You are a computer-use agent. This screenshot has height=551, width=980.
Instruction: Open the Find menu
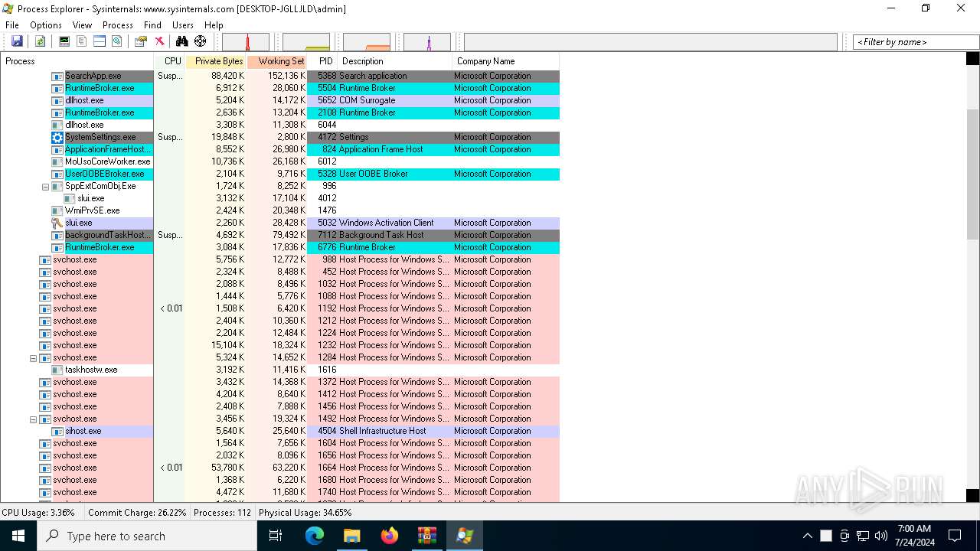(x=152, y=25)
